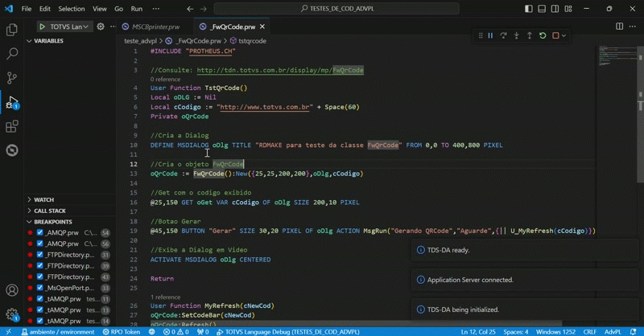Start debugging with the green play icon
The height and width of the screenshot is (336, 644).
point(42,27)
